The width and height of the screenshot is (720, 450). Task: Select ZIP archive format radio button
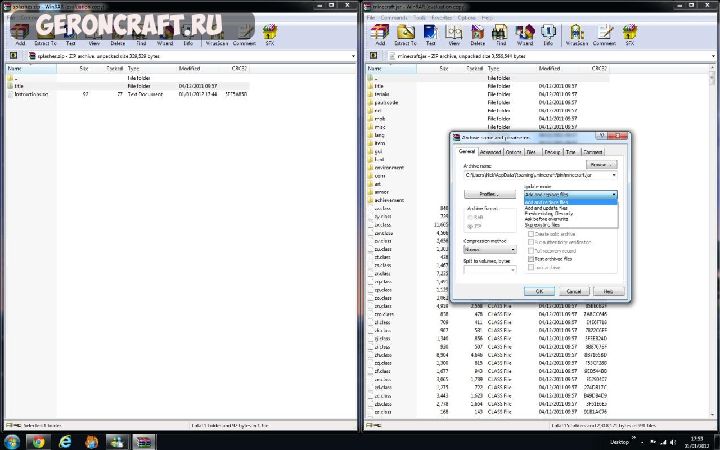pos(470,226)
